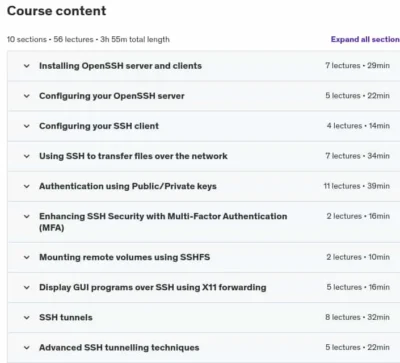Select the Installing OpenSSH server and clients title
The image size is (400, 363).
(120, 66)
